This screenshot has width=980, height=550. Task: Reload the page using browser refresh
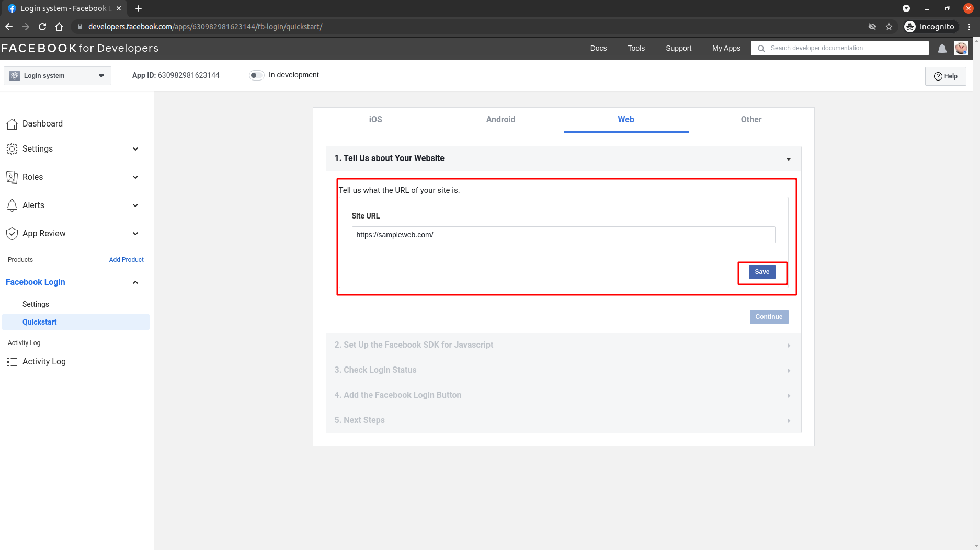coord(42,27)
